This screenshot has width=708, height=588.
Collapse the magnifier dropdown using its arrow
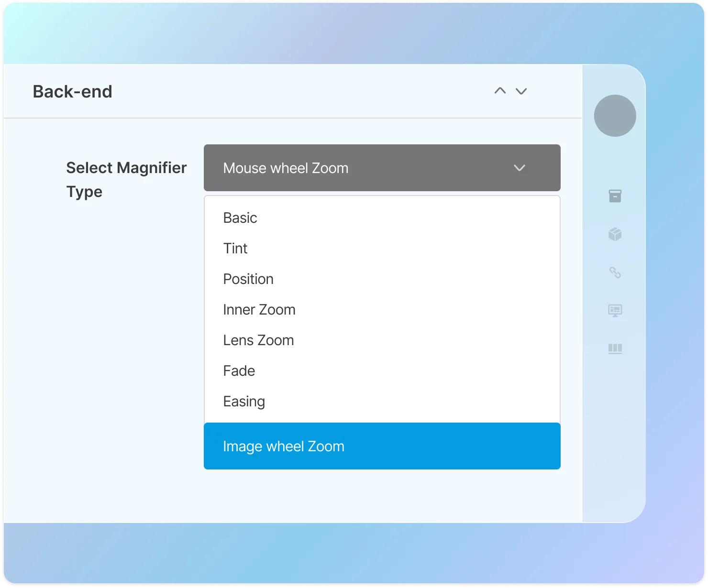click(519, 168)
